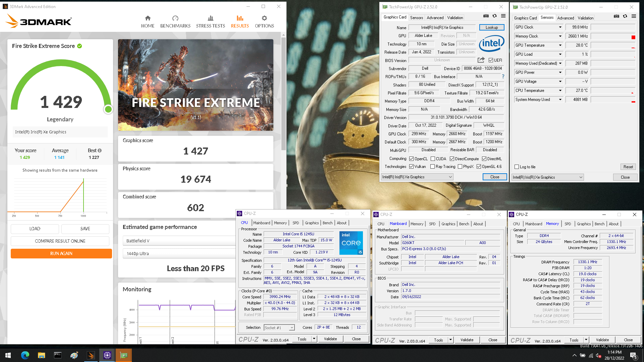Toggle the PhysX checkbox in GPU-Z
Viewport: 644px width, 362px height.
(x=460, y=167)
